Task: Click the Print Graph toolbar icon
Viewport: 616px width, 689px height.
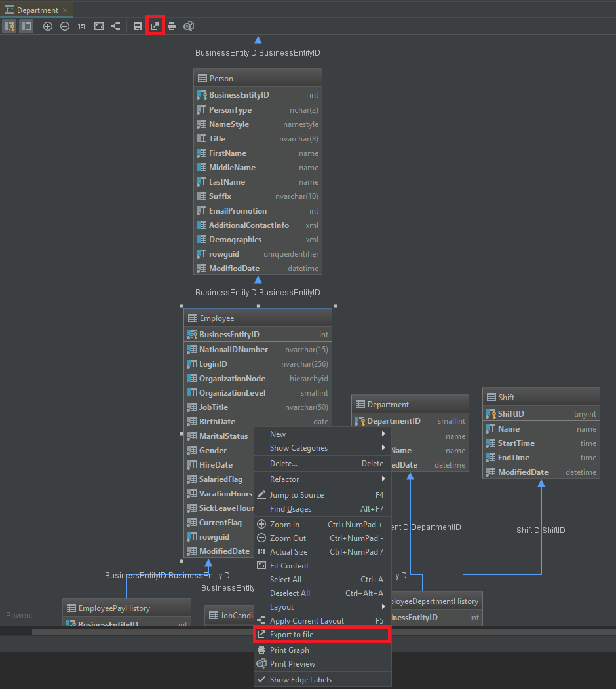Action: [172, 26]
